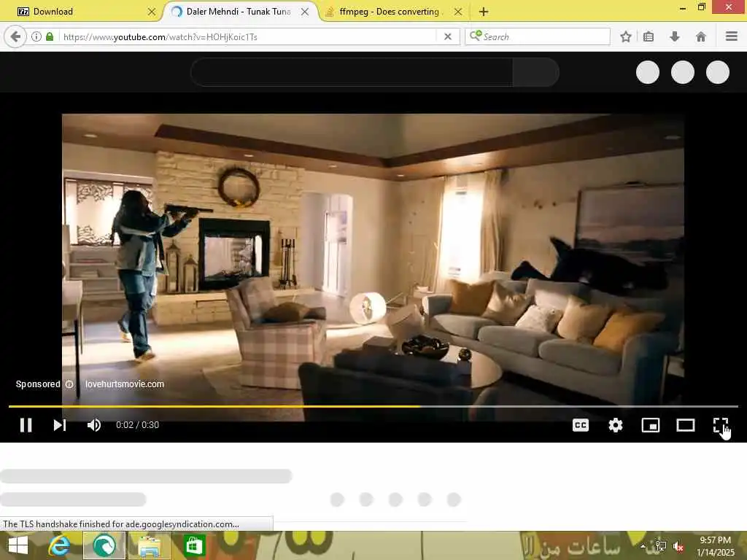Open a new browser tab
Screen dimensions: 747x560
(x=484, y=12)
